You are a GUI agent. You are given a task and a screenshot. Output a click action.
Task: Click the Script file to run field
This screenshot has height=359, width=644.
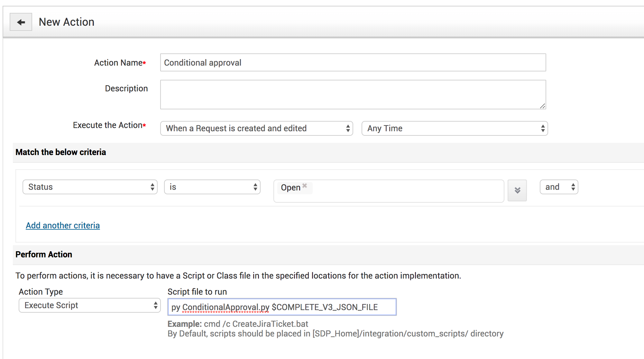[x=281, y=307]
